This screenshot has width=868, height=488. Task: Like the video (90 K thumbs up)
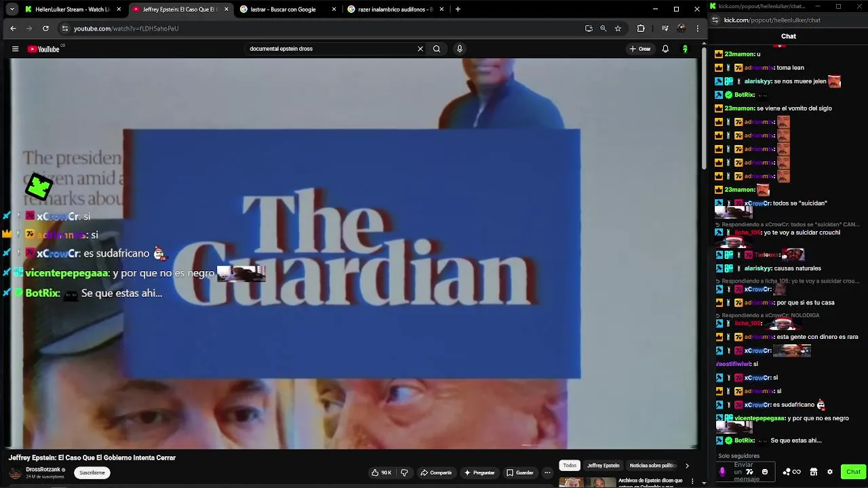(x=381, y=472)
